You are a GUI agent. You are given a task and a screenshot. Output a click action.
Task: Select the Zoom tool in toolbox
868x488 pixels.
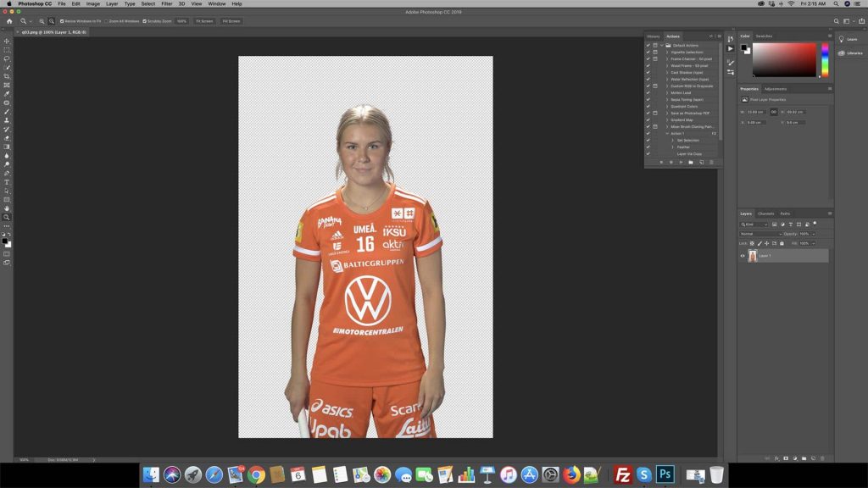tap(7, 218)
